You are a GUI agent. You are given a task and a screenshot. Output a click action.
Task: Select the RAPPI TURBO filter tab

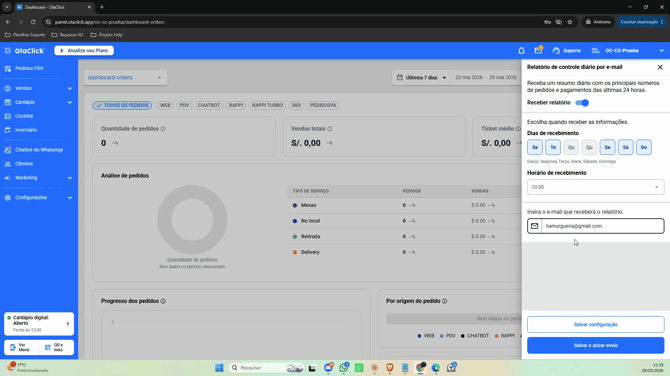pyautogui.click(x=267, y=105)
